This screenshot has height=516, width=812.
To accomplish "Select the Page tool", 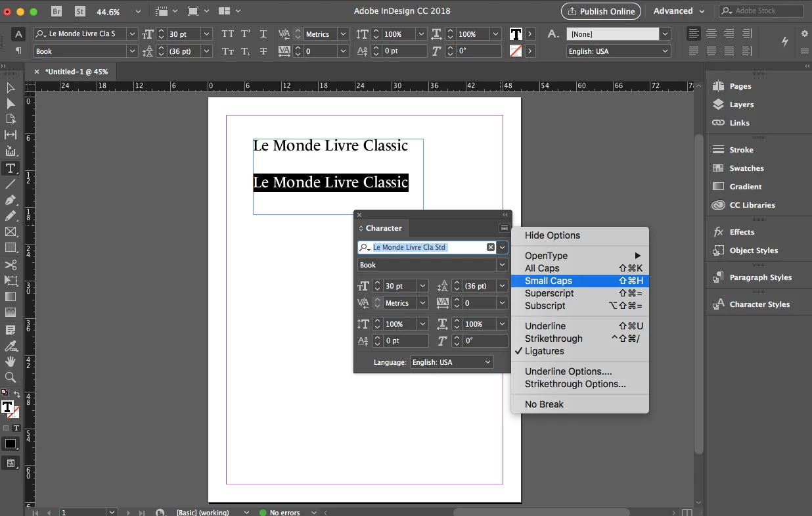I will [x=11, y=119].
